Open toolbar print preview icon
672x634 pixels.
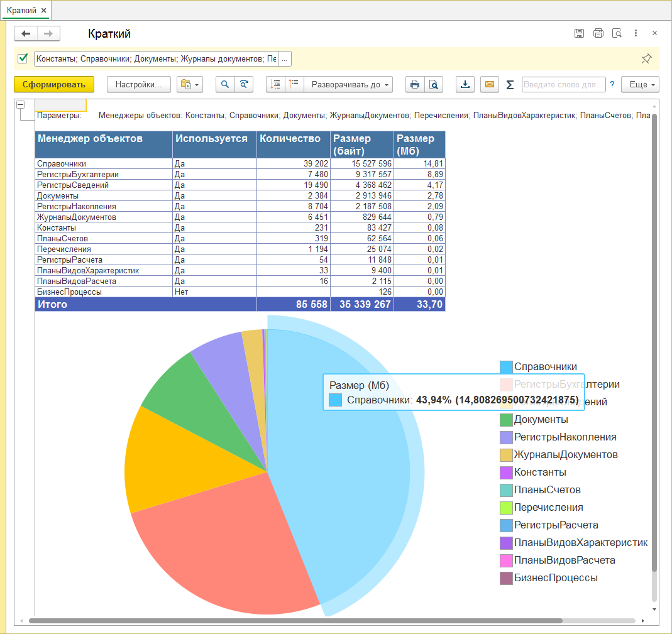click(x=434, y=84)
